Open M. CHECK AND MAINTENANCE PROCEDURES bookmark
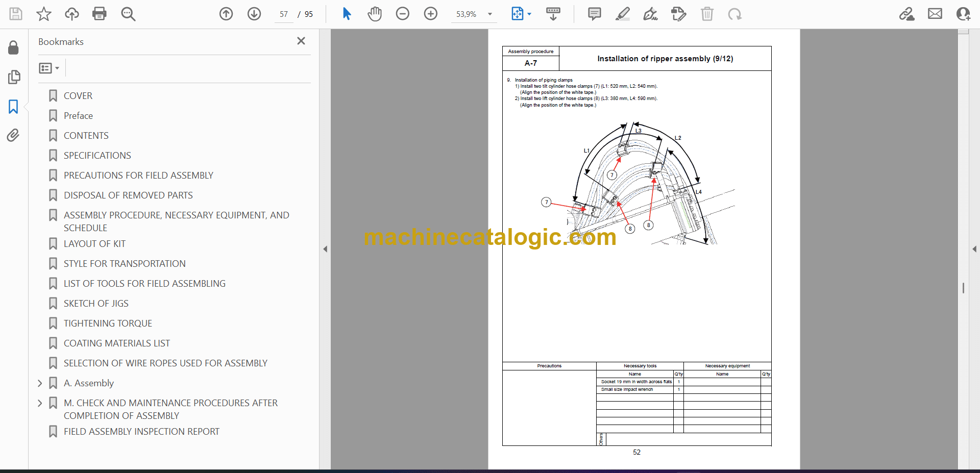980x473 pixels. point(170,409)
